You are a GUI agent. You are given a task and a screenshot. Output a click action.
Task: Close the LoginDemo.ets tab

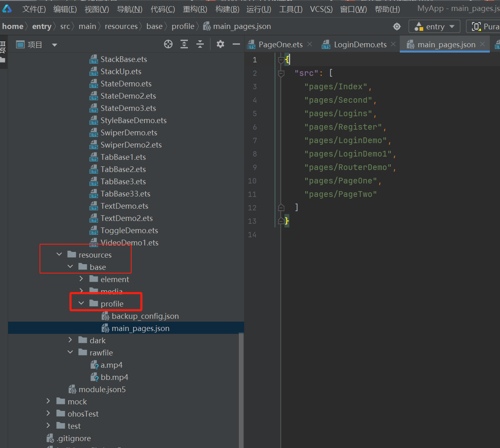pos(393,44)
